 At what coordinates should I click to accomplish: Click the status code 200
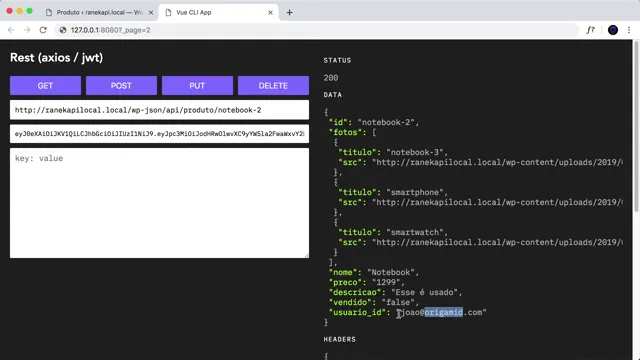click(331, 78)
